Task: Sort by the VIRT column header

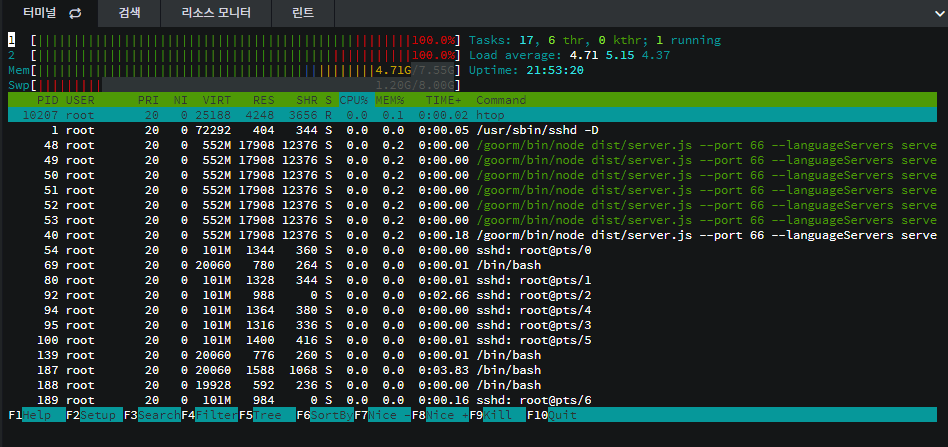Action: click(216, 100)
